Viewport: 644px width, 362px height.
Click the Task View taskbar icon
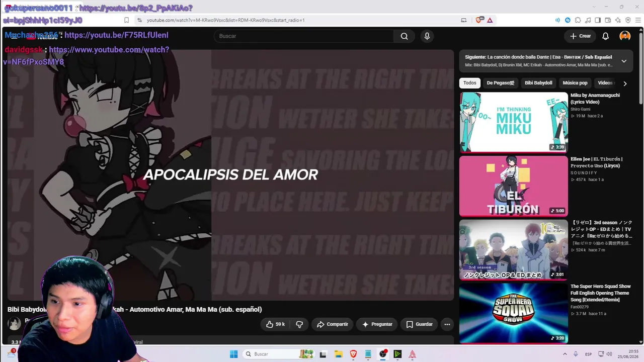point(323,354)
